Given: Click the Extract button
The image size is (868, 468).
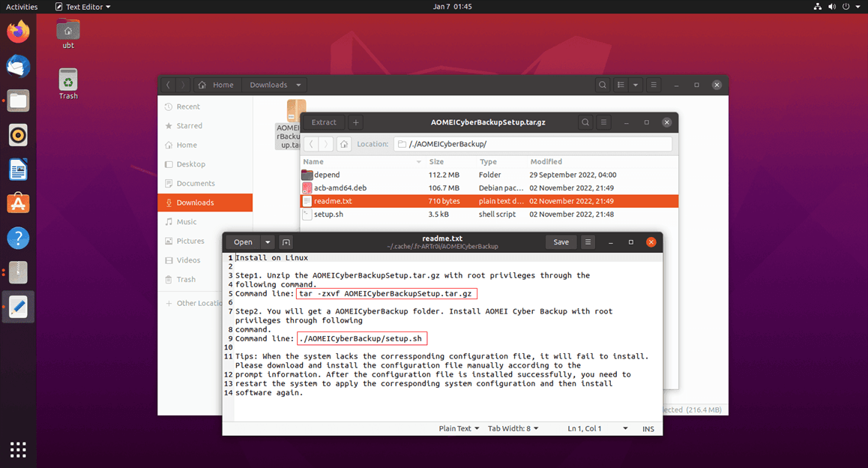Looking at the screenshot, I should coord(324,122).
